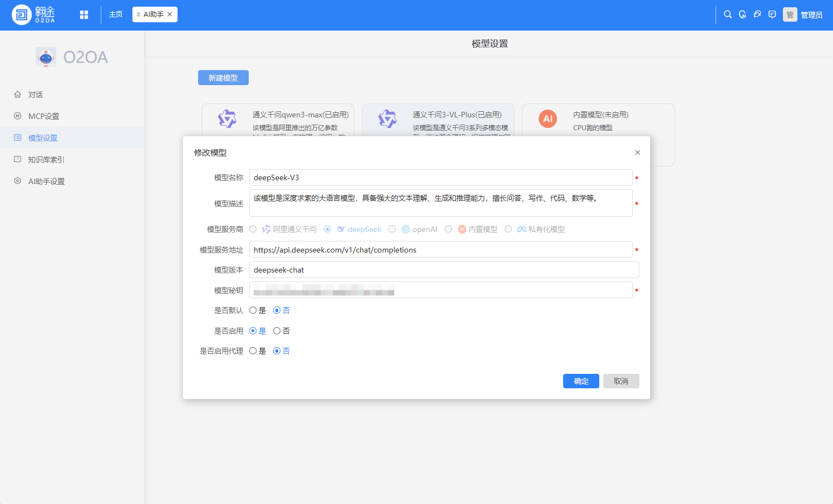Open MCP设置 in the sidebar

tap(43, 116)
